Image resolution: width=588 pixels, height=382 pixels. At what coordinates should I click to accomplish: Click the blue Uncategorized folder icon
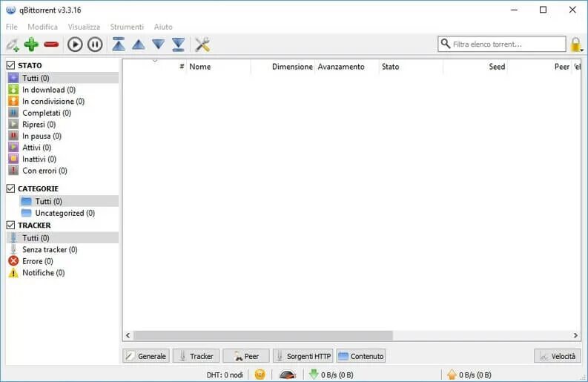[26, 213]
